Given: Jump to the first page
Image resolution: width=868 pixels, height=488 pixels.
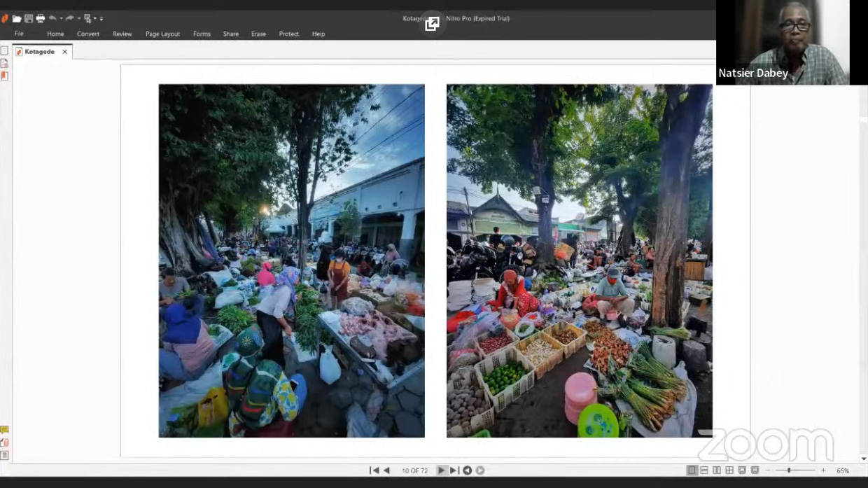Looking at the screenshot, I should [374, 470].
